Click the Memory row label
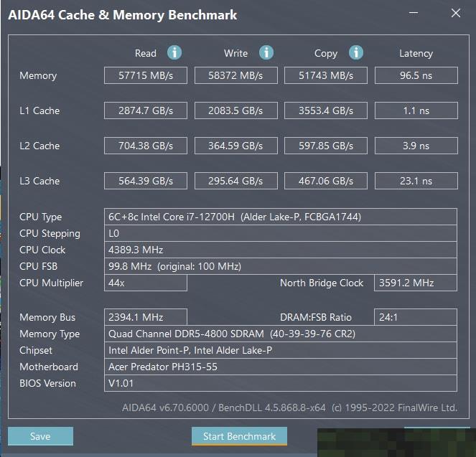 tap(38, 75)
